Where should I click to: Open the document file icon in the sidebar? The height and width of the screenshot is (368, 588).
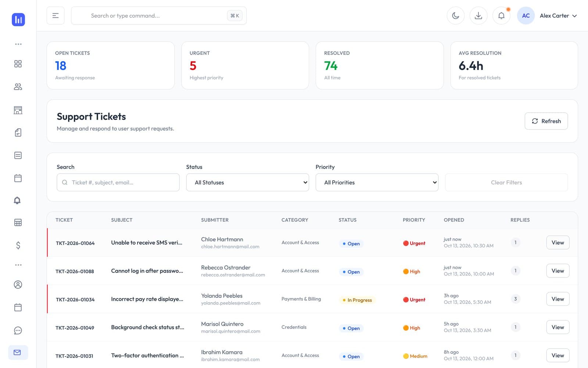18,132
